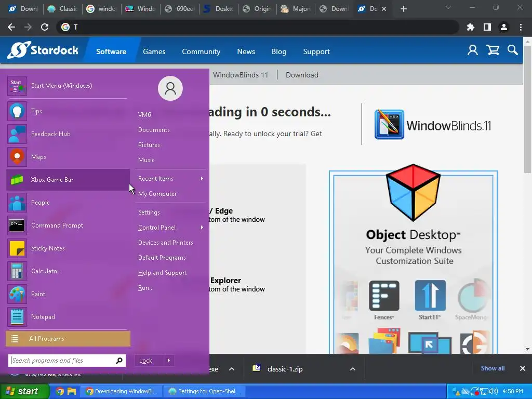
Task: Open Start Menu (Windows) icon
Action: (17, 86)
